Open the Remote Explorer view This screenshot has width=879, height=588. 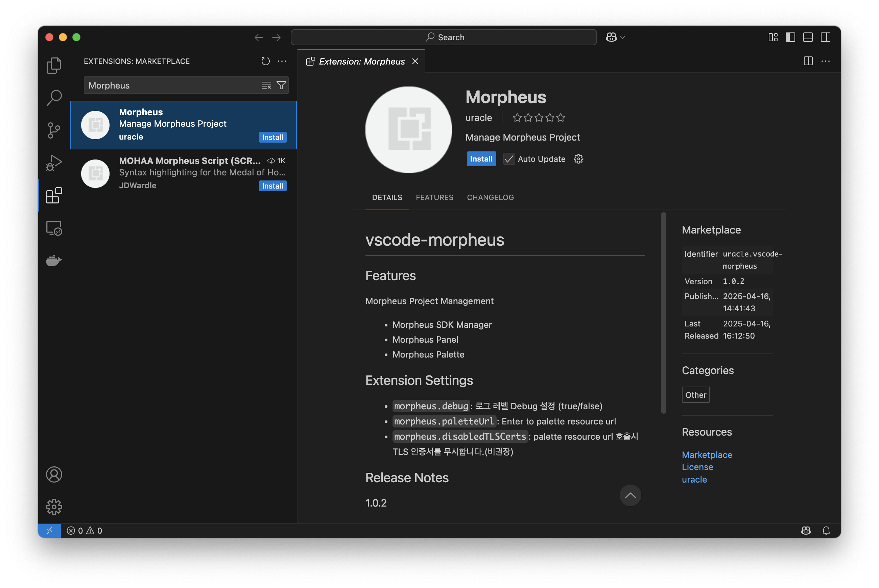54,228
